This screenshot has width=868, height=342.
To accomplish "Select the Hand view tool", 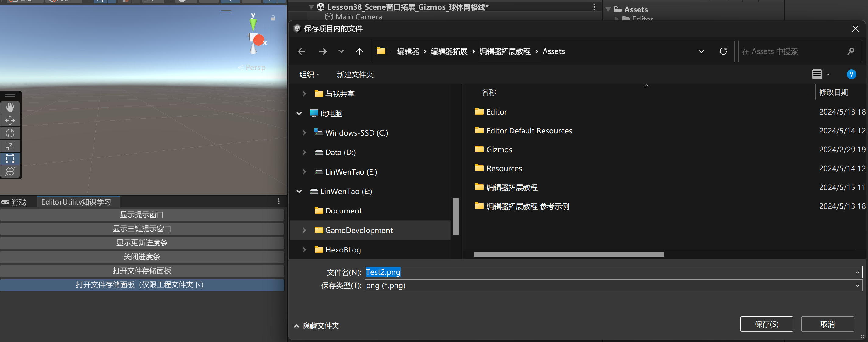I will click(x=10, y=108).
